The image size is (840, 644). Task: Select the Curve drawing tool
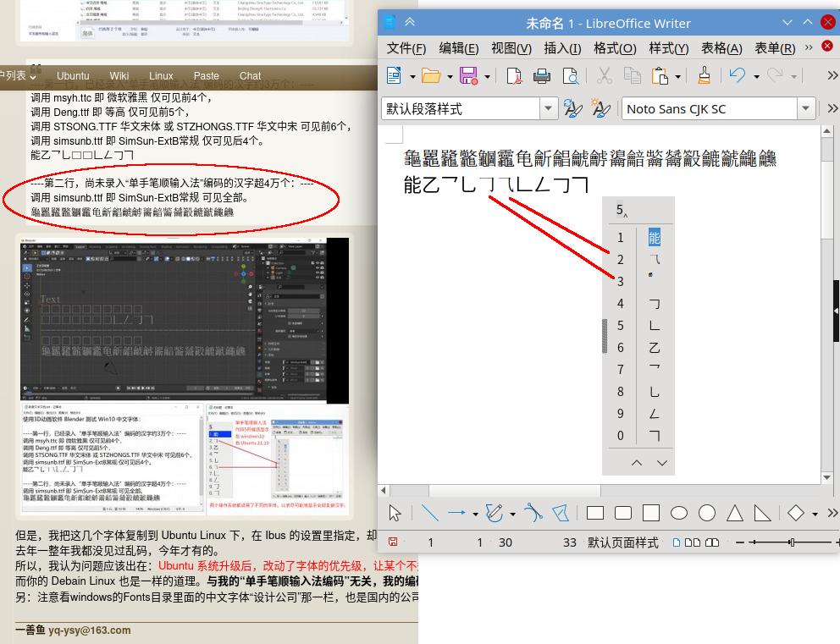(533, 513)
